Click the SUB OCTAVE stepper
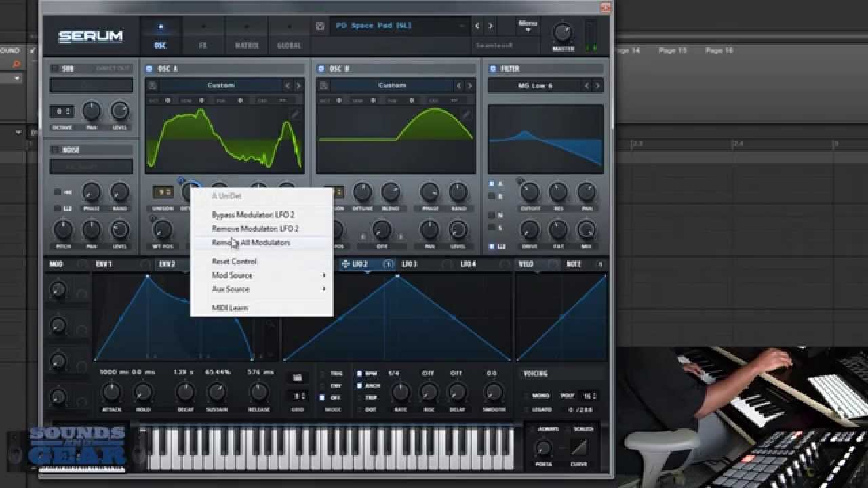This screenshot has height=488, width=868. [x=62, y=111]
